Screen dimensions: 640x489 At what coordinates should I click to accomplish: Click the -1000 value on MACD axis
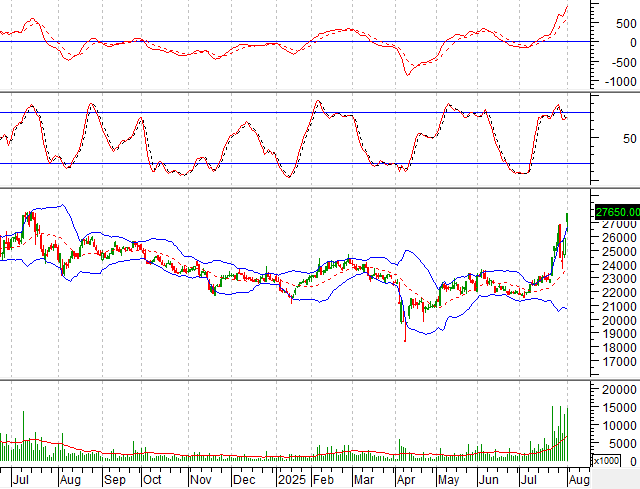[x=620, y=82]
